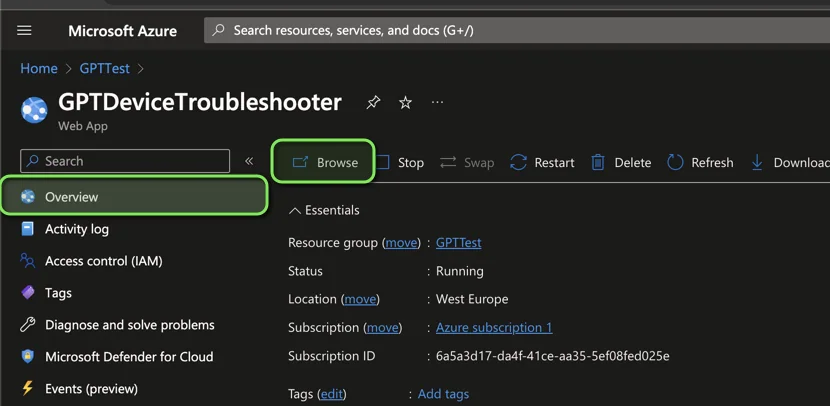Click the Microsoft Azure home title
830x406 pixels.
(x=122, y=31)
